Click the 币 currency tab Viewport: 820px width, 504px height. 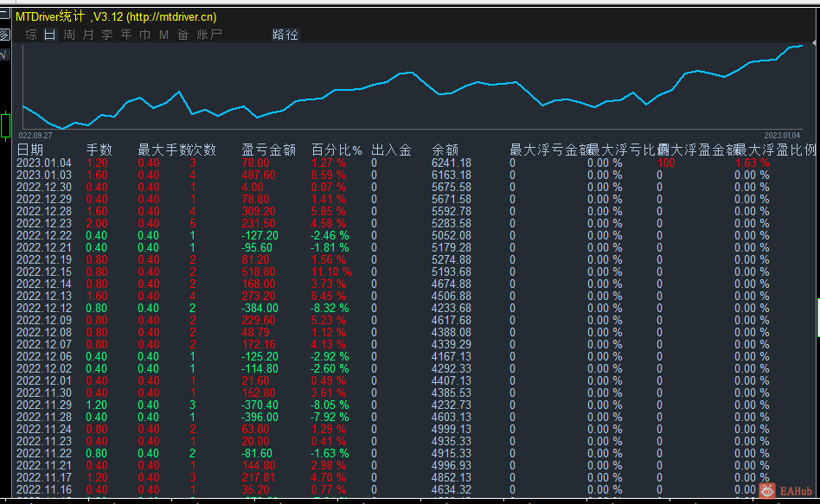point(144,35)
